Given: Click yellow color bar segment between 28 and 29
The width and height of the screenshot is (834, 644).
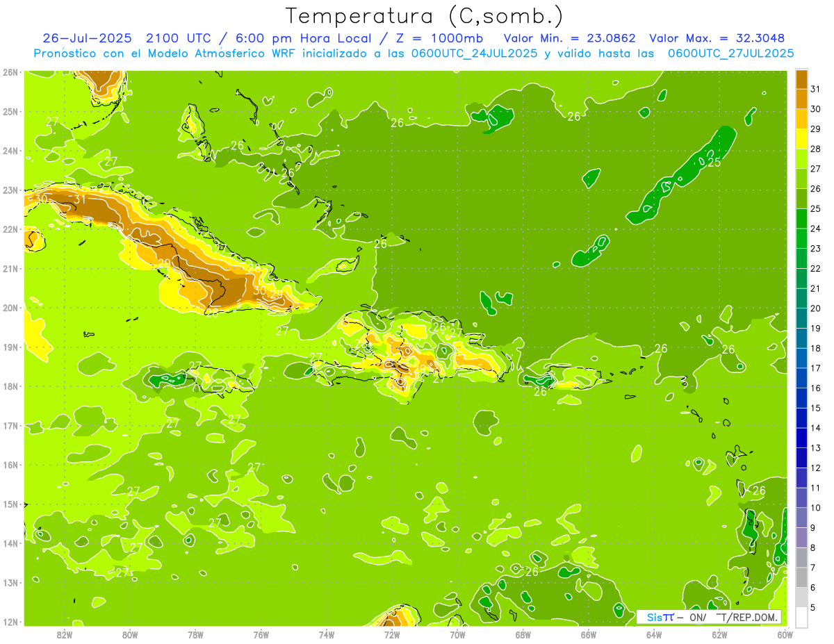Looking at the screenshot, I should pyautogui.click(x=801, y=139).
